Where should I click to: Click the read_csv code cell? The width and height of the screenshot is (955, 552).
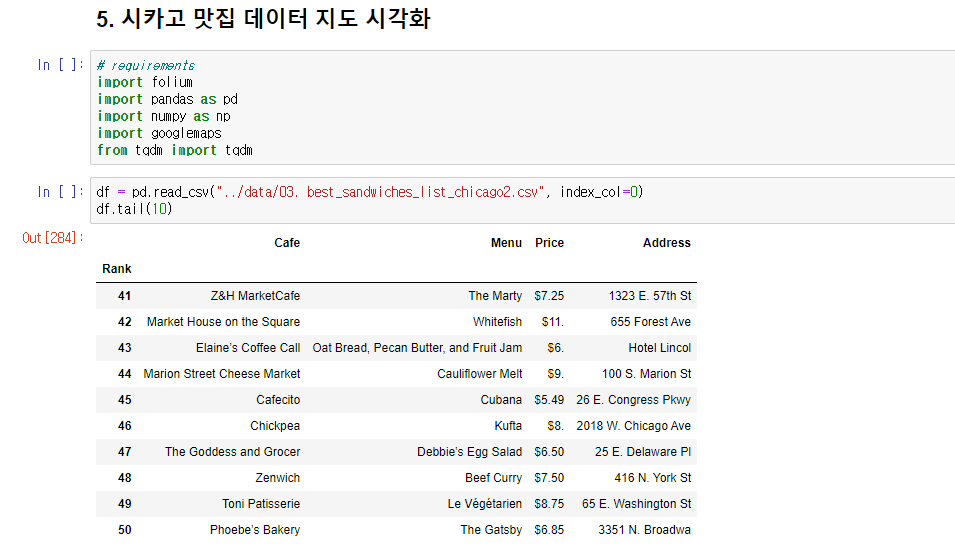[523, 200]
